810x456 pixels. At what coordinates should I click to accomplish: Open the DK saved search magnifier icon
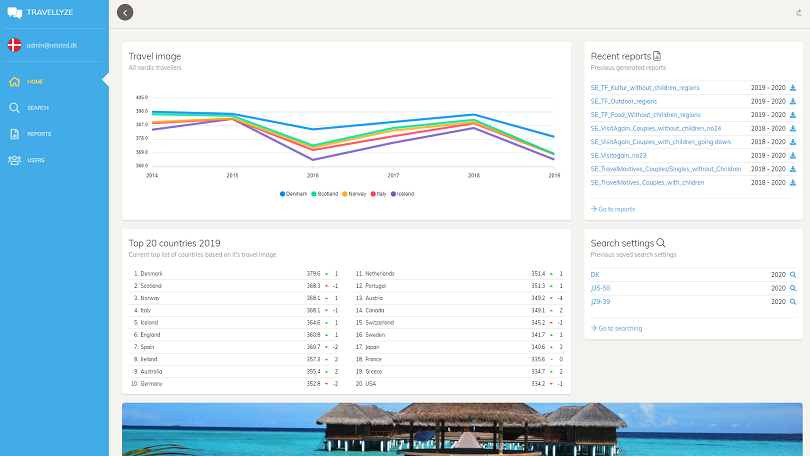(793, 275)
